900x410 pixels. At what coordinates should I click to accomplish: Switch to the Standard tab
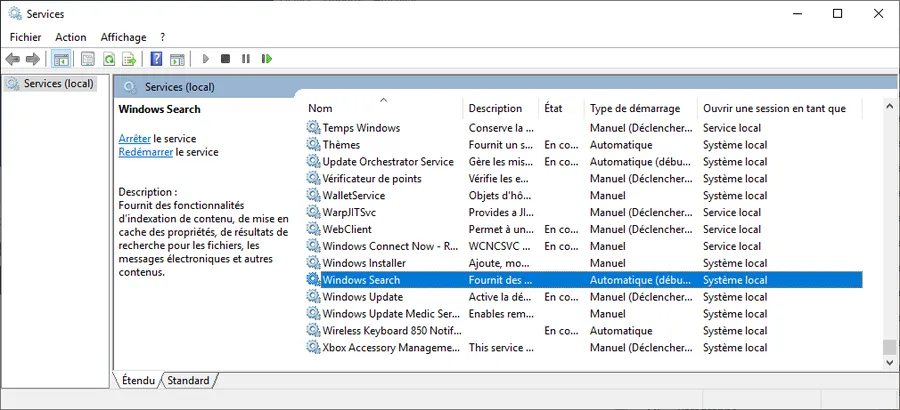click(188, 380)
